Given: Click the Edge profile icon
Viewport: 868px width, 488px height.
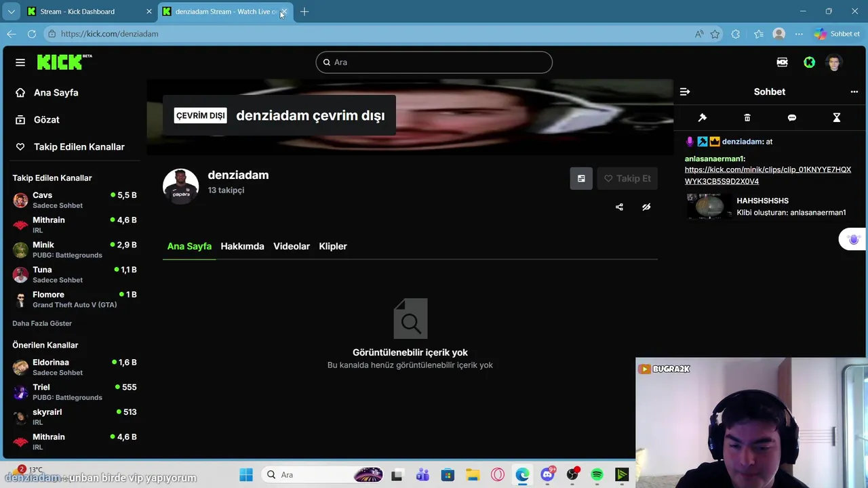Looking at the screenshot, I should point(779,34).
